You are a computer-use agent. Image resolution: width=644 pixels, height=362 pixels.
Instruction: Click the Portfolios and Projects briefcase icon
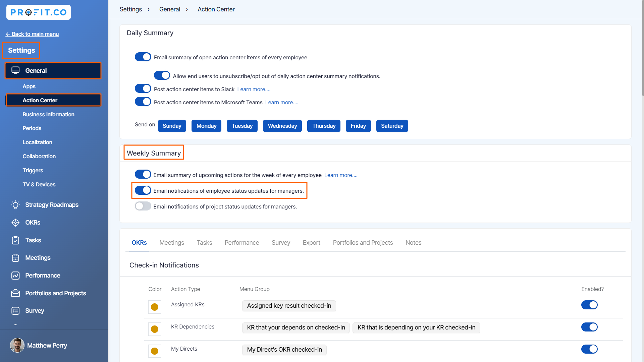[15, 293]
